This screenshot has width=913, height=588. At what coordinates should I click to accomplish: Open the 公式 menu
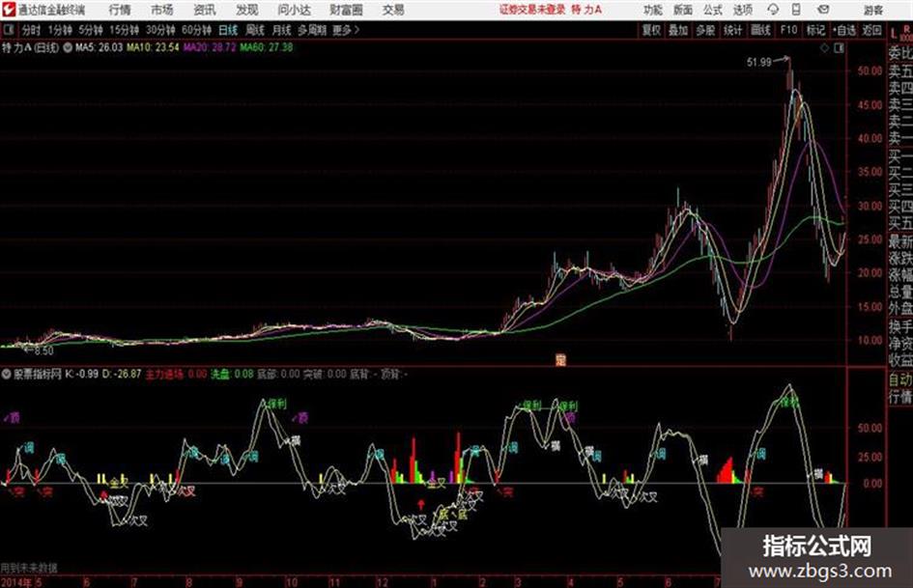[x=712, y=10]
